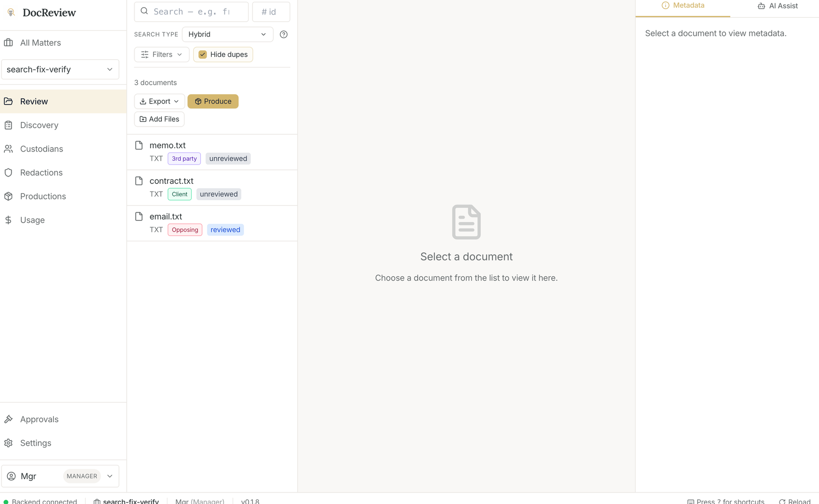Focus the Search documents input field
This screenshot has height=504, width=819.
(191, 12)
